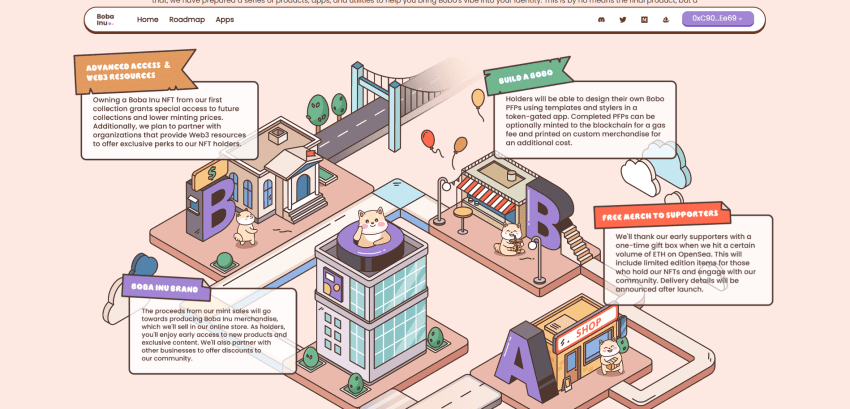Screen dimensions: 850x409
Task: Open the Medium icon in navbar
Action: (x=644, y=20)
